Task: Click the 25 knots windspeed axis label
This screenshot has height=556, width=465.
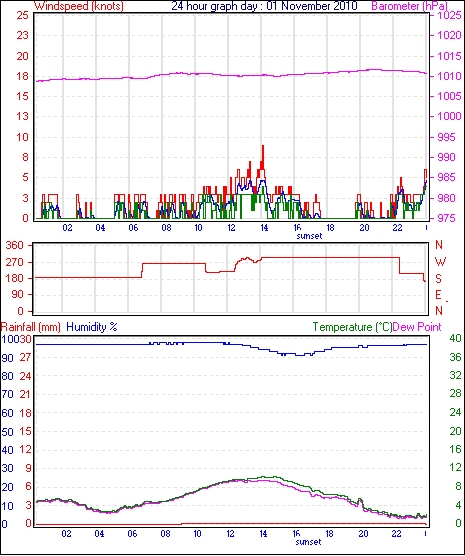Action: 22,16
